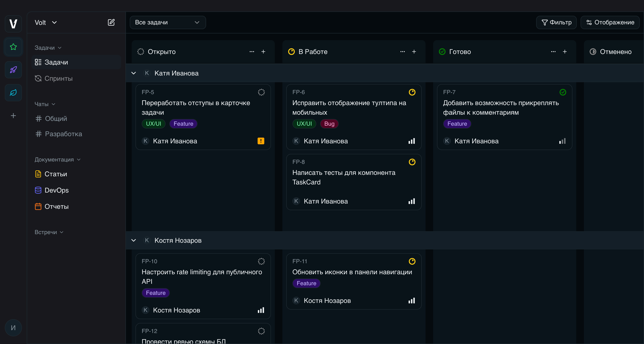Toggle the green done status on FP-7
Screen dimensions: 644x344
click(563, 92)
